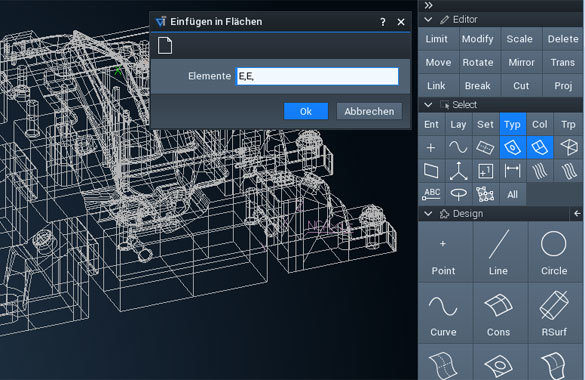Toggle the highlighted surface type filter icon
Image resolution: width=585 pixels, height=380 pixels.
coord(540,148)
